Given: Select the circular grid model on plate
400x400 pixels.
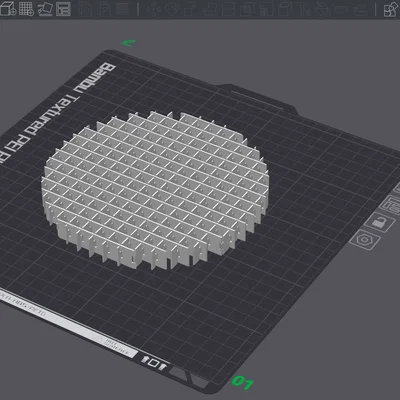Looking at the screenshot, I should click(155, 190).
